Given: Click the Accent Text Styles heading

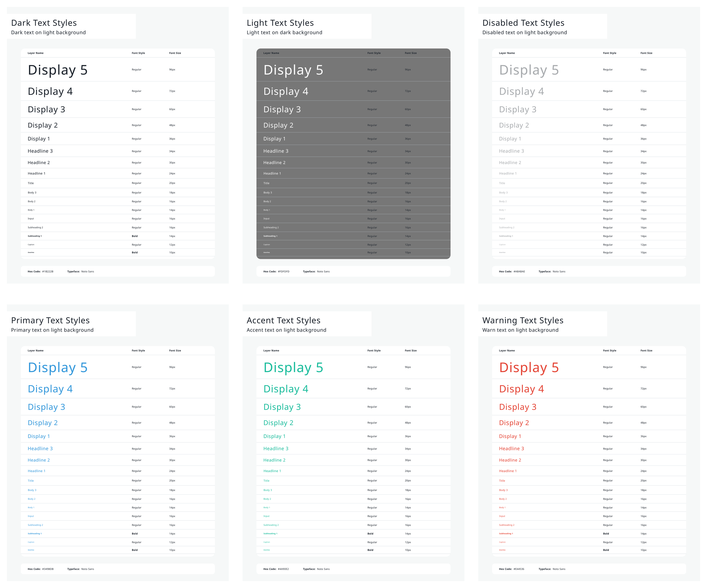Looking at the screenshot, I should click(283, 320).
